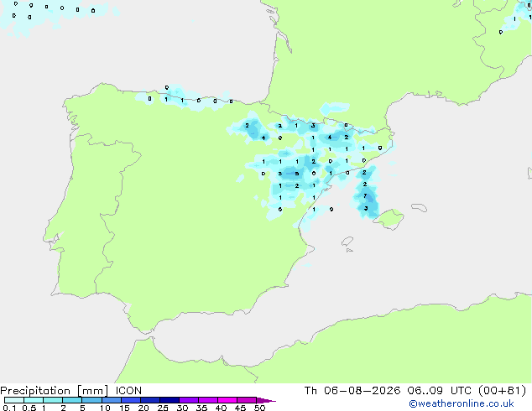Select the 5–10 mm legend color swatch
The height and width of the screenshot is (411, 532).
pyautogui.click(x=91, y=400)
